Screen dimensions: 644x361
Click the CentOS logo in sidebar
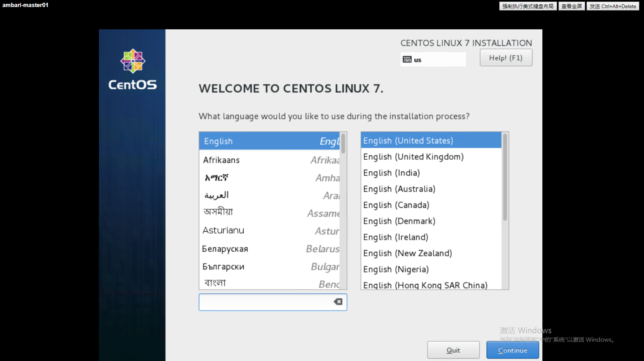pyautogui.click(x=132, y=69)
